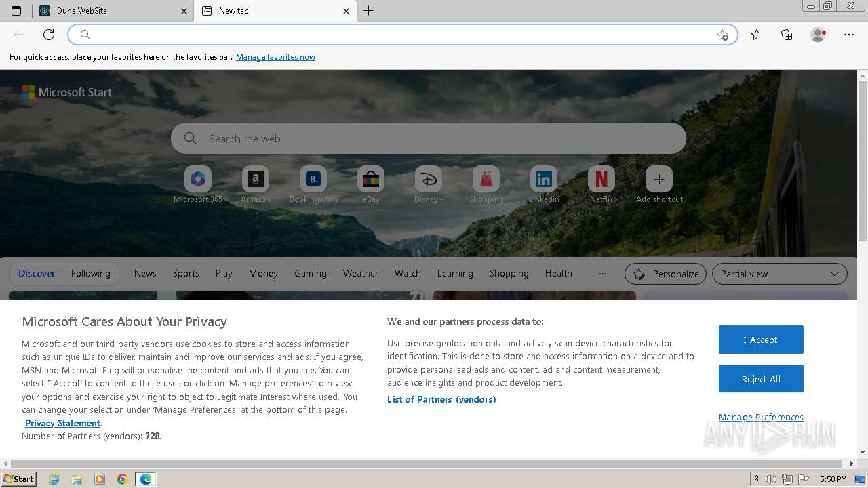Open the Weather category
The image size is (868, 488).
[x=361, y=274]
